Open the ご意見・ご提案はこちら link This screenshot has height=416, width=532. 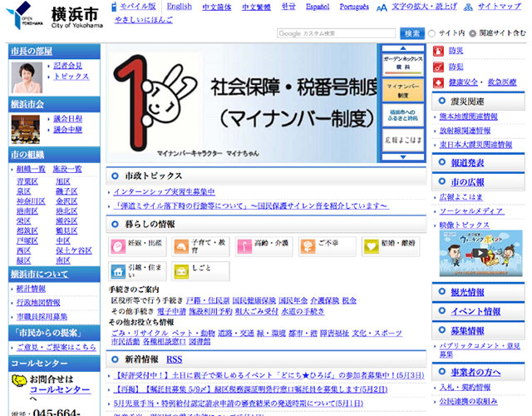click(x=57, y=348)
